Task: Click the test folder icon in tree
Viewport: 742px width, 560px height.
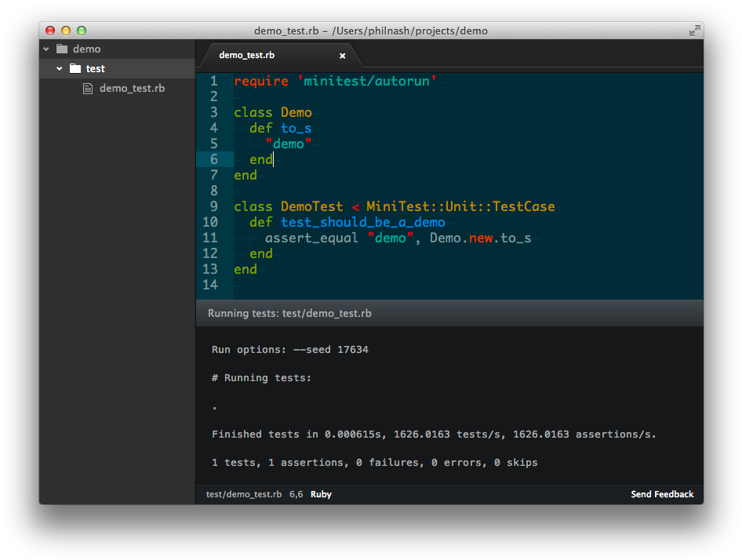Action: click(x=75, y=68)
